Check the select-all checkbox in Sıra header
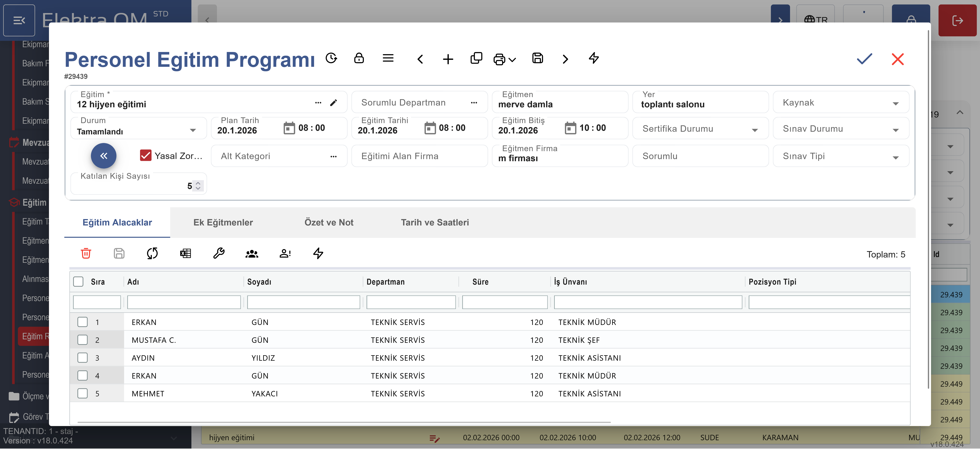This screenshot has width=980, height=449. 78,282
